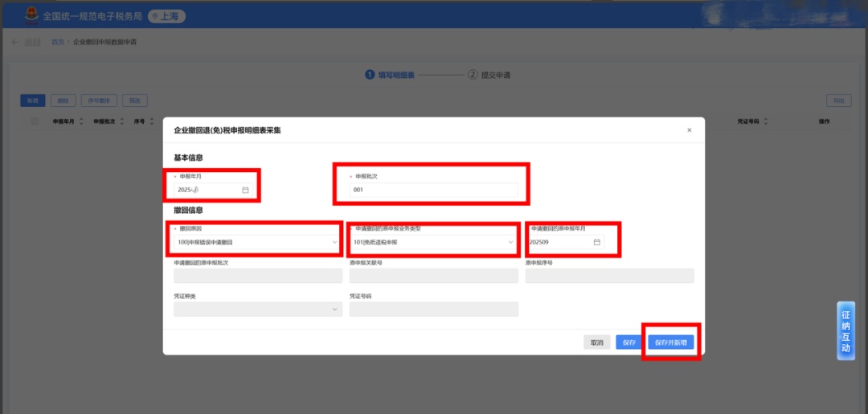The width and height of the screenshot is (868, 414).
Task: Go to step 1 填写明细表
Action: pyautogui.click(x=390, y=75)
